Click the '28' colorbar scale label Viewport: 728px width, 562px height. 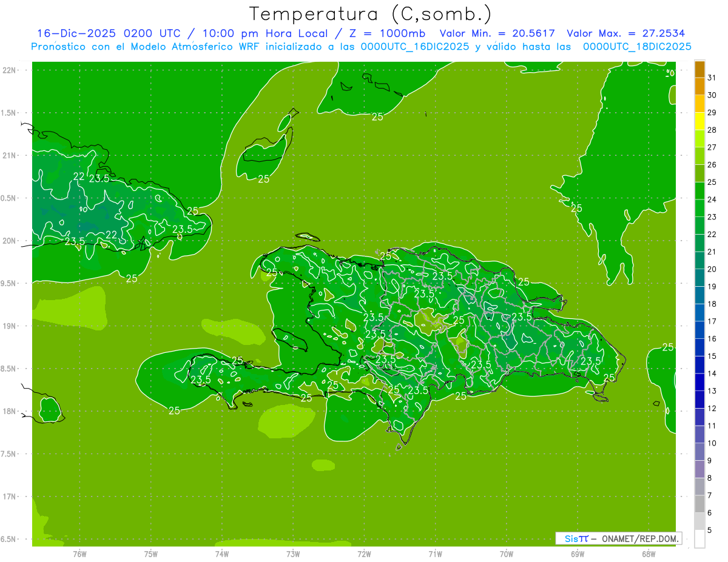[x=712, y=130]
